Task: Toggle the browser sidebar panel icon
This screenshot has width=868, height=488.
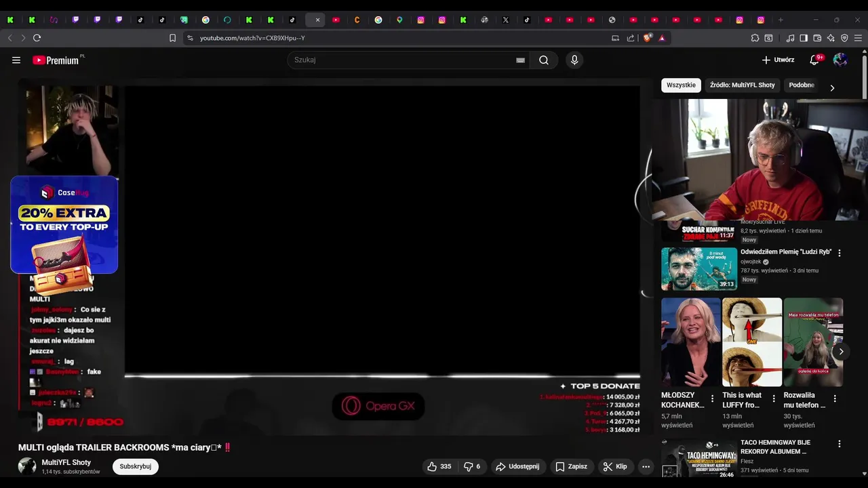Action: point(804,38)
